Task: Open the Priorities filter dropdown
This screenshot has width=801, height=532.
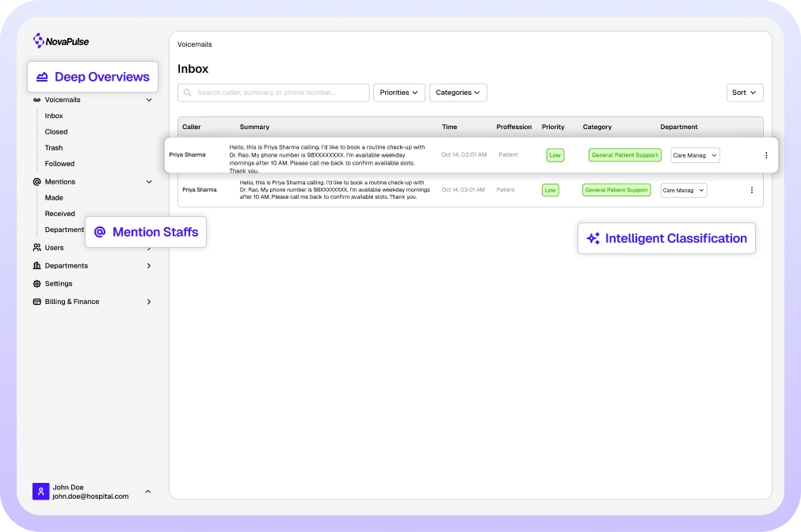Action: (x=399, y=93)
